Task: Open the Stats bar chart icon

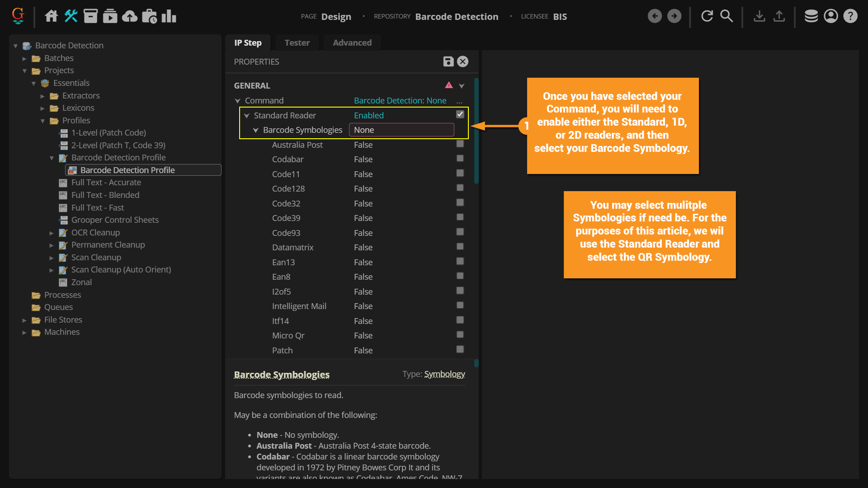Action: tap(169, 16)
